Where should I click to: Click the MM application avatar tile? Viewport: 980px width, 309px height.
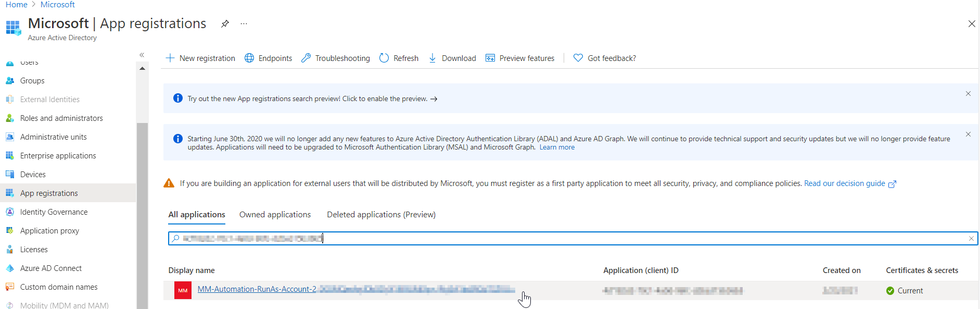[183, 290]
